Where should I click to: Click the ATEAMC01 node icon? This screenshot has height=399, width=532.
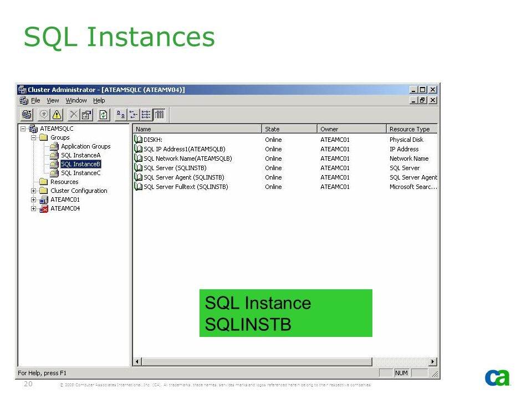pos(44,199)
